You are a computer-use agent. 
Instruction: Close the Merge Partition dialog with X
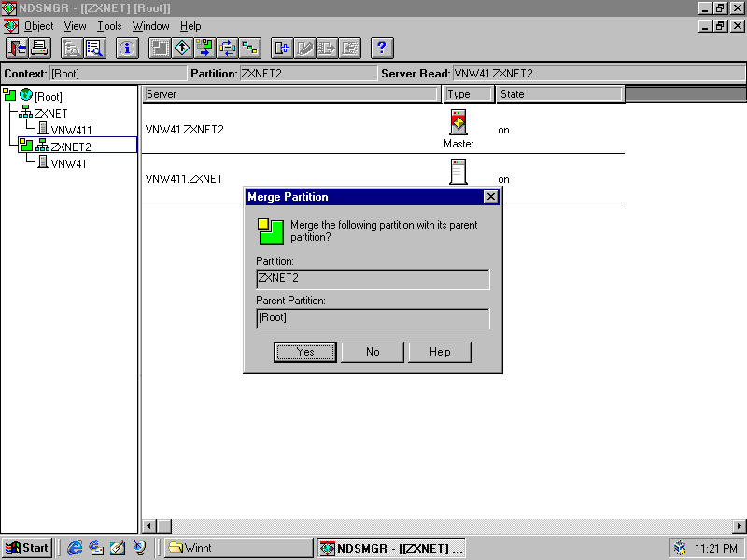point(491,197)
